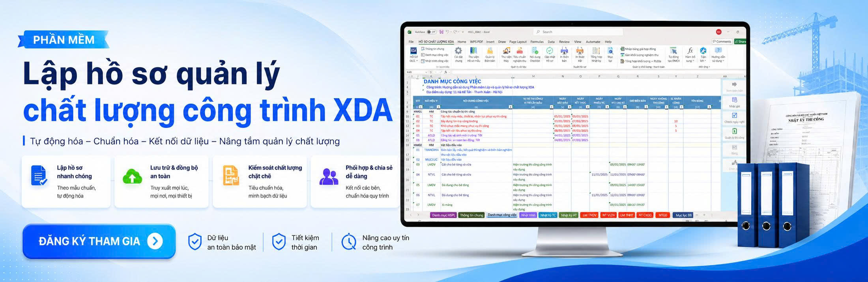Open the File menu
Image resolution: width=868 pixels, height=282 pixels.
[411, 41]
